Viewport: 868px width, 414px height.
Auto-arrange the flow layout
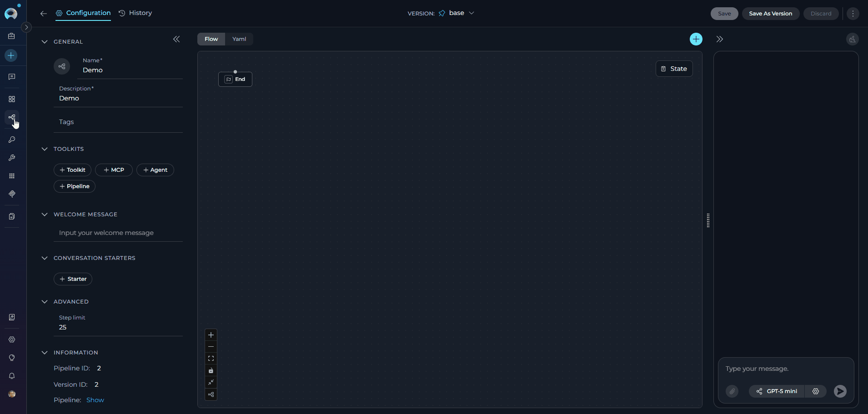coord(211,394)
